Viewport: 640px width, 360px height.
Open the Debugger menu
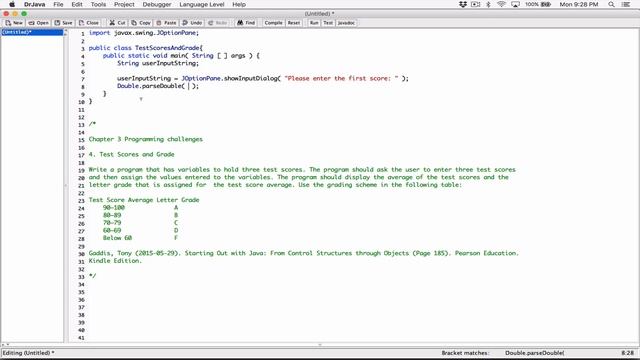tap(157, 4)
